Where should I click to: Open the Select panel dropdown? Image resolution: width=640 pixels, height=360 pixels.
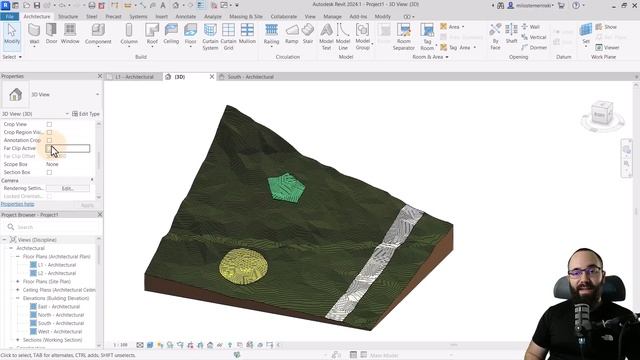(x=12, y=57)
